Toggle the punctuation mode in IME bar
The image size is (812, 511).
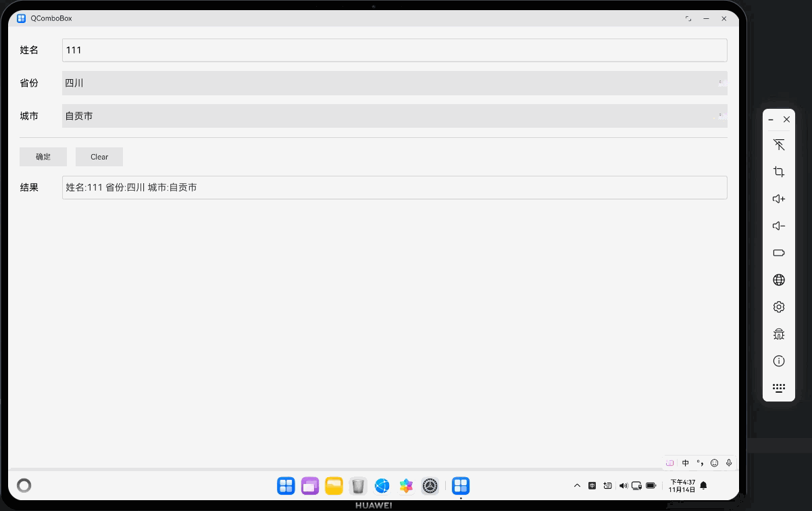tap(700, 463)
